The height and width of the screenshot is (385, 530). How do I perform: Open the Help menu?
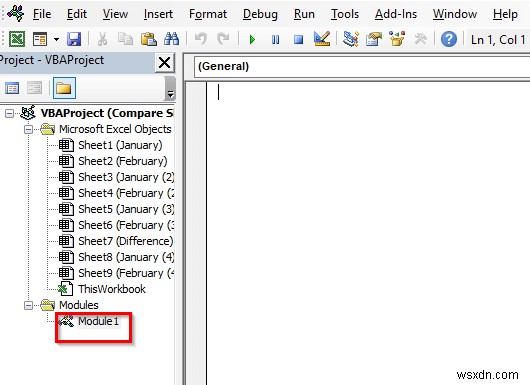pos(505,14)
